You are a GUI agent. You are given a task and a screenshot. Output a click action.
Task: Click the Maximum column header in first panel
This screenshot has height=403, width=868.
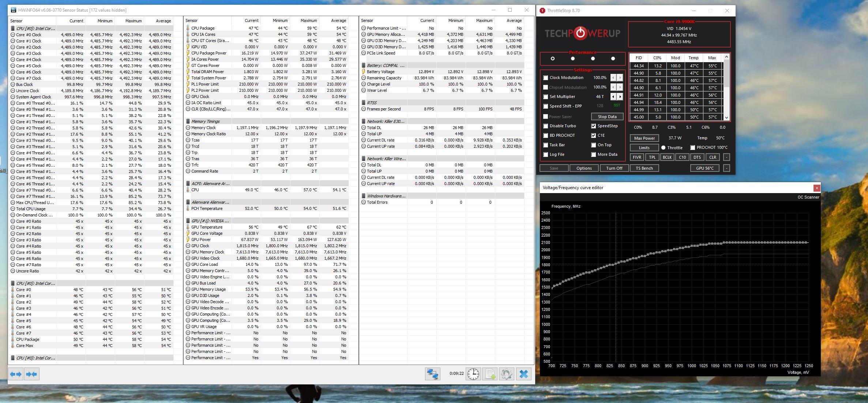tap(133, 21)
